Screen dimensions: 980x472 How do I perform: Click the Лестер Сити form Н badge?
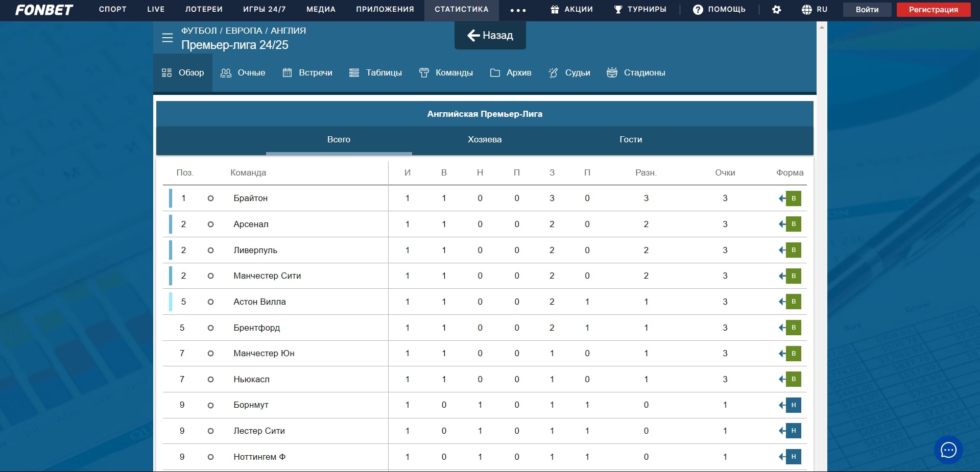794,431
